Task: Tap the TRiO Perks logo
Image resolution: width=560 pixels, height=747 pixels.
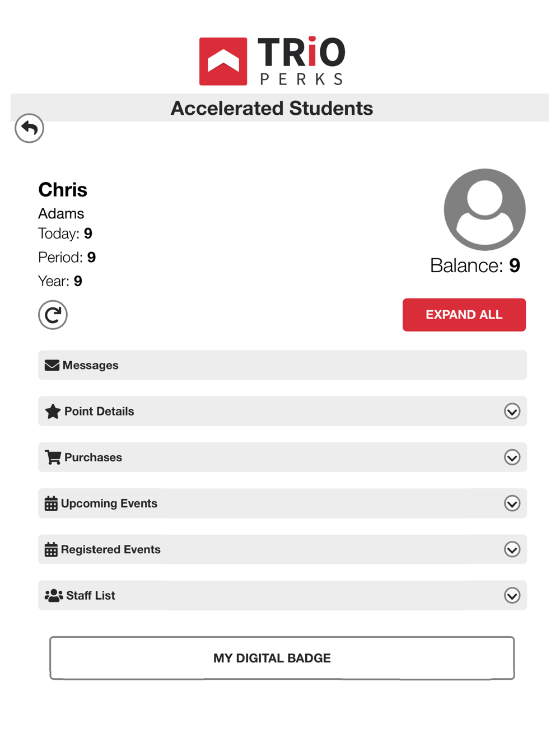Action: [272, 61]
